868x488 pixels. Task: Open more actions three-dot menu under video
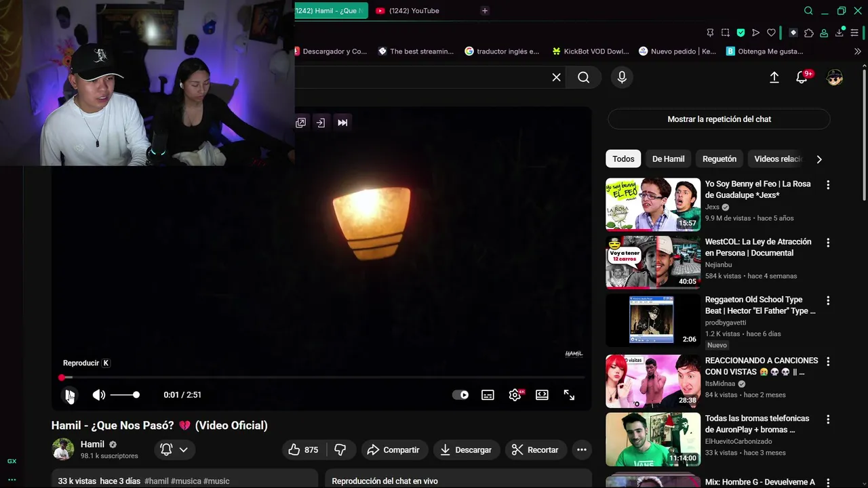pos(581,450)
